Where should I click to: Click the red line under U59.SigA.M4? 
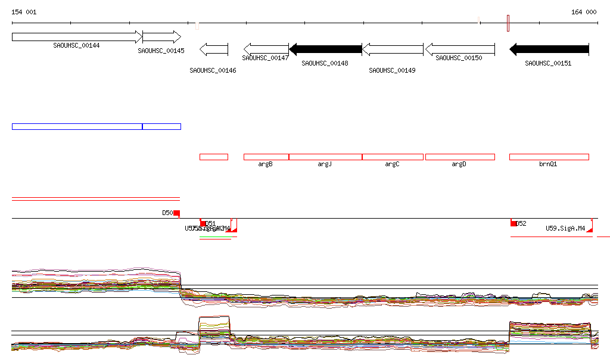551,237
